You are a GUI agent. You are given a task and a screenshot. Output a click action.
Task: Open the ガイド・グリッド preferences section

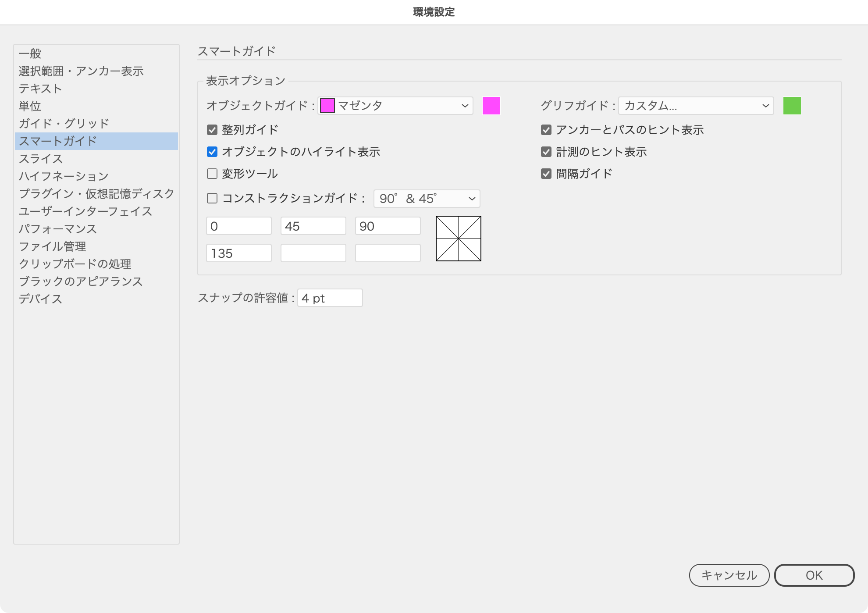(64, 123)
